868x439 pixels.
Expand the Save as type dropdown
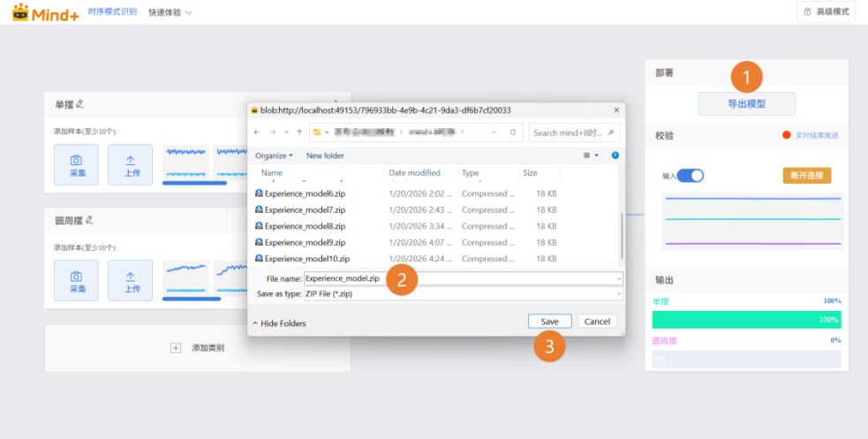click(x=619, y=294)
